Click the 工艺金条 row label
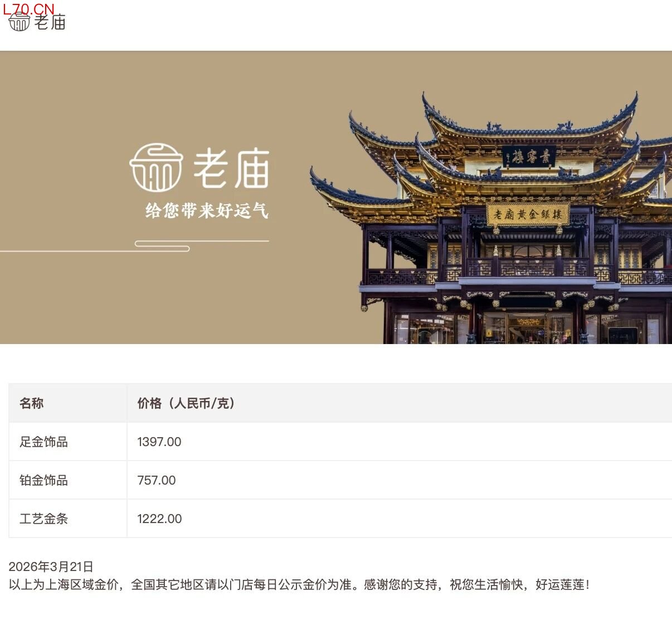This screenshot has width=672, height=629. coord(43,519)
